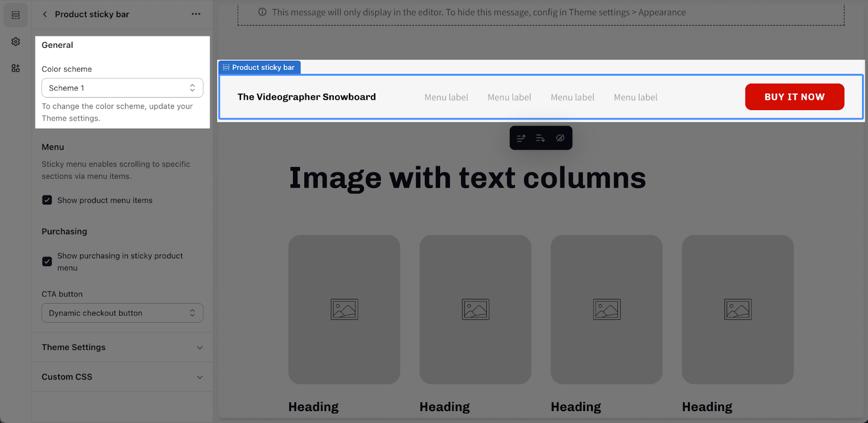Click image placeholder above first Heading
This screenshot has width=868, height=423.
tap(344, 309)
